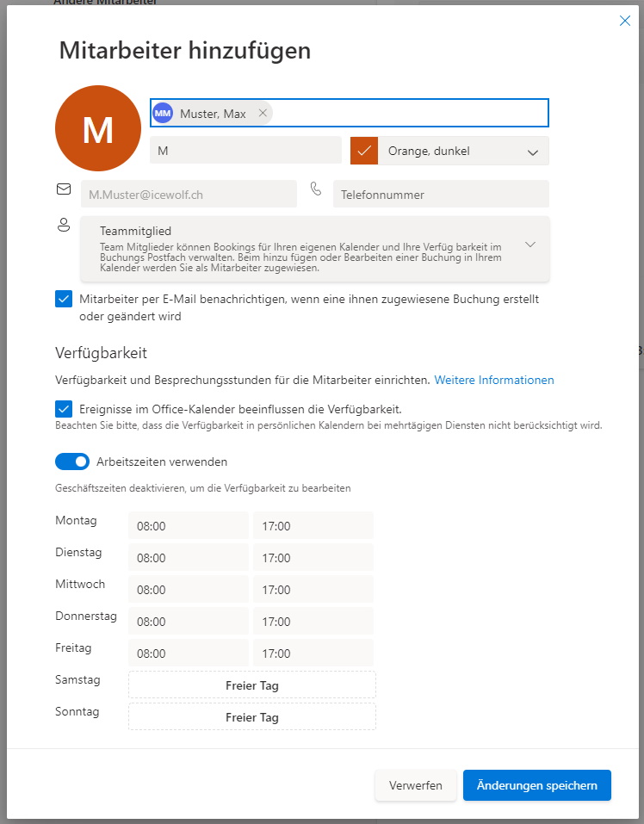
Task: Click the Verfügbarkeit section heading
Action: click(x=101, y=353)
